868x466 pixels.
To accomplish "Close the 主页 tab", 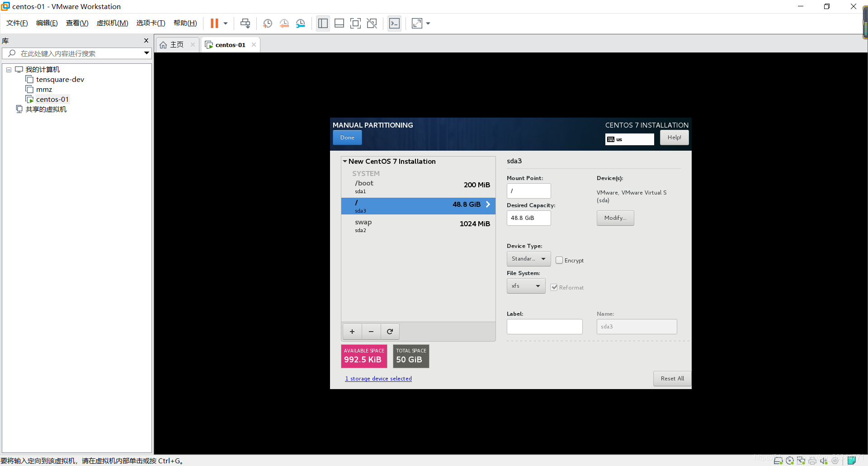I will [193, 45].
